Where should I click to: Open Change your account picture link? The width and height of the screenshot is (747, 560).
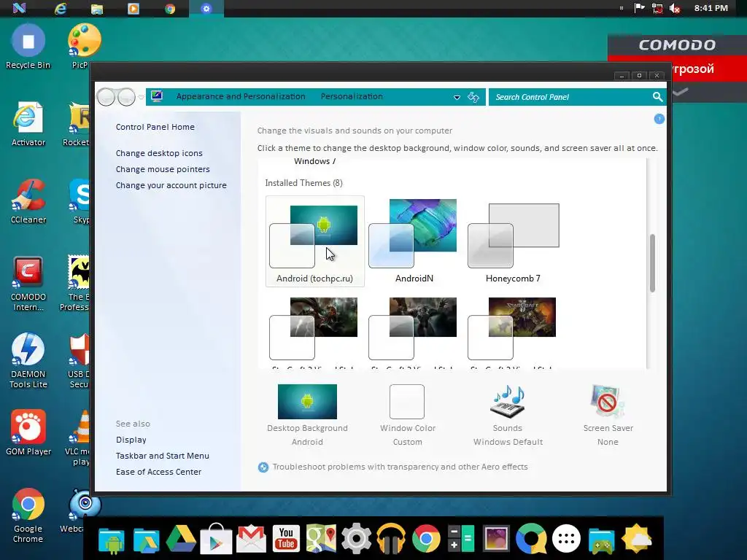click(171, 185)
